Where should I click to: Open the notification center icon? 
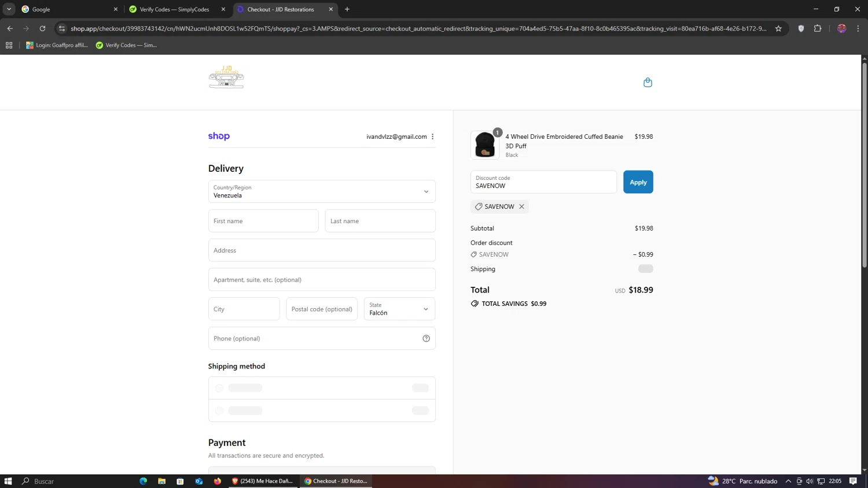point(853,481)
